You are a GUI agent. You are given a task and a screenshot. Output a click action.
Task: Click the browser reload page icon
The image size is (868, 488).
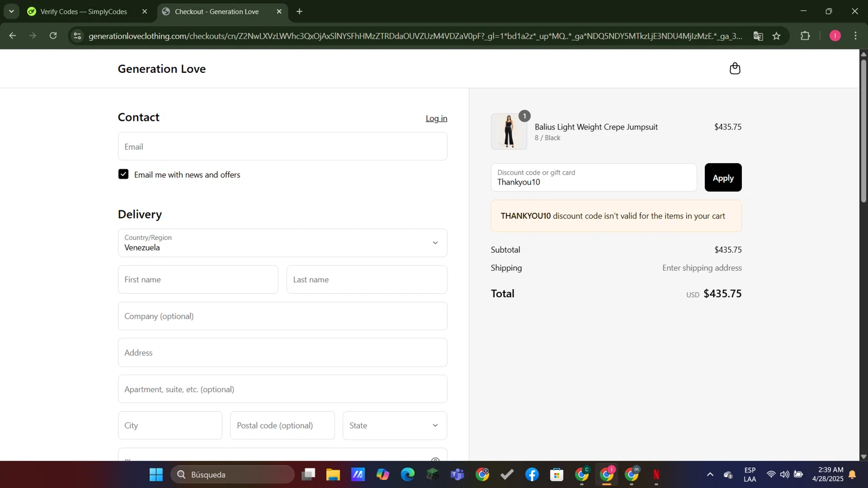[x=53, y=36]
